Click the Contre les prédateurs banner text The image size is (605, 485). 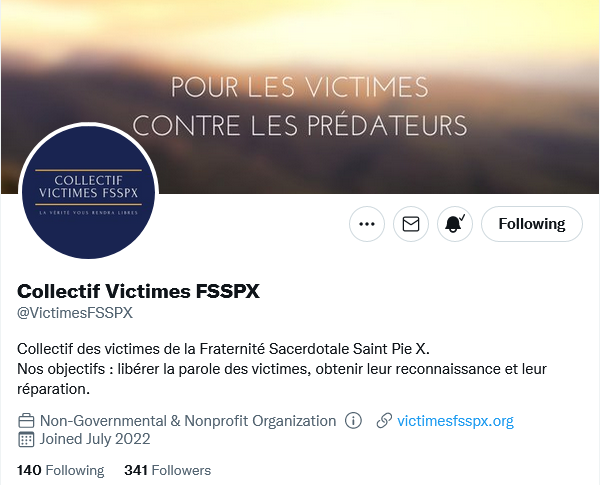300,125
